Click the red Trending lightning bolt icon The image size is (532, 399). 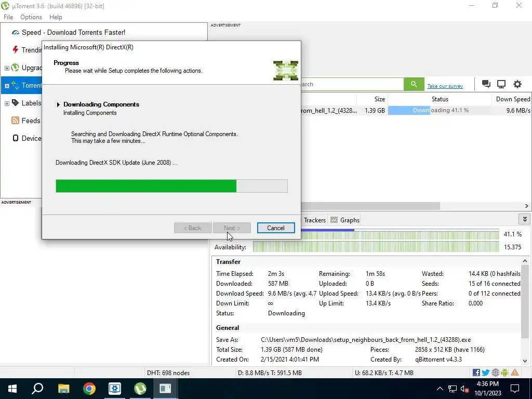(x=15, y=50)
